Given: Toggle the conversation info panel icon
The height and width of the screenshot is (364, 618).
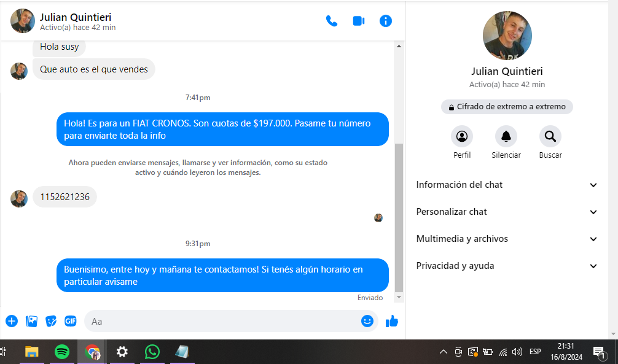Looking at the screenshot, I should pyautogui.click(x=385, y=21).
